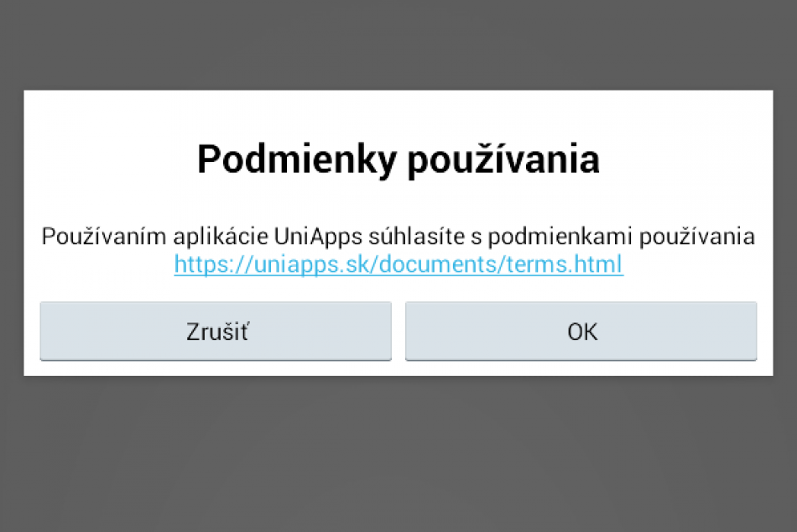Open the terms link https://uniapps.sk/documents/terms.html

[397, 264]
